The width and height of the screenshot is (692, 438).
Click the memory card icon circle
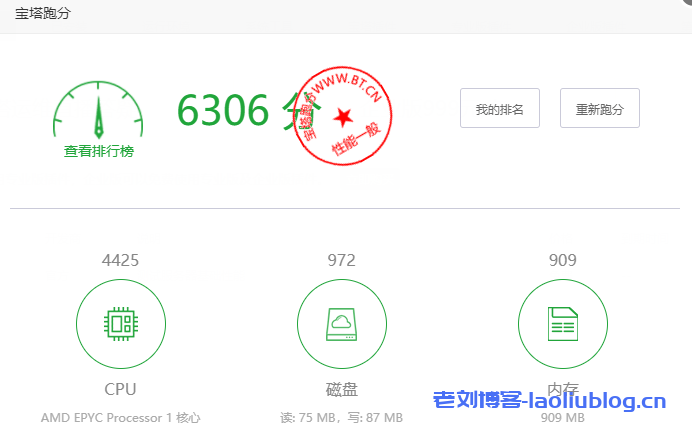[563, 323]
